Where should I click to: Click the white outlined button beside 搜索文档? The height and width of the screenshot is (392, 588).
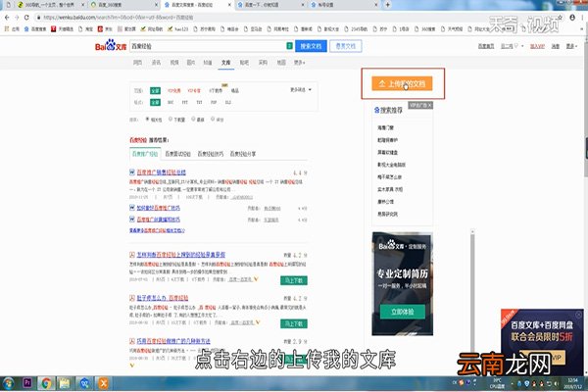346,46
